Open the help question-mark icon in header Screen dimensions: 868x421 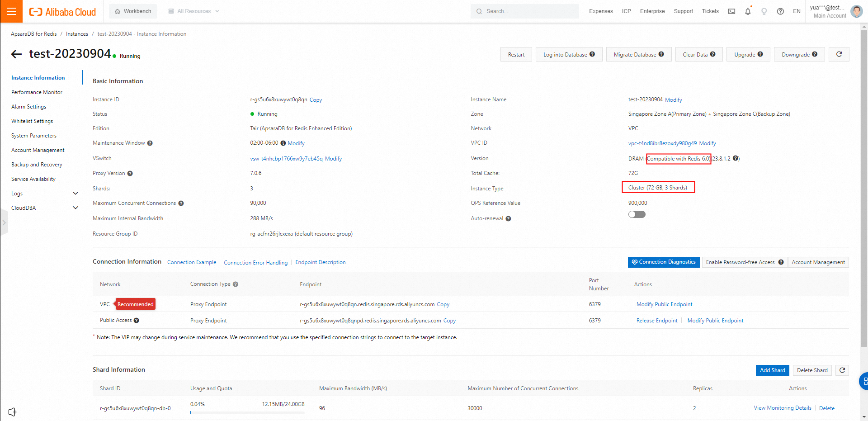point(780,11)
